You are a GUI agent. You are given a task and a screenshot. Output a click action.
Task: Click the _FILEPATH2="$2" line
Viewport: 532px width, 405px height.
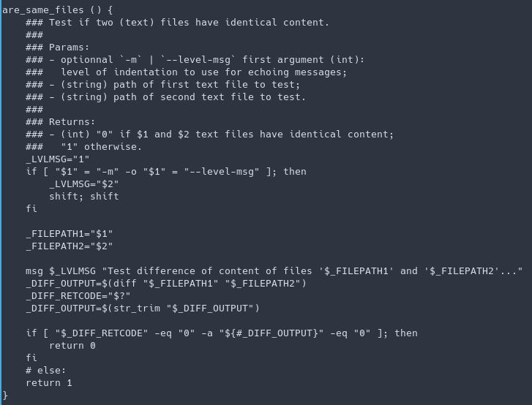point(70,246)
